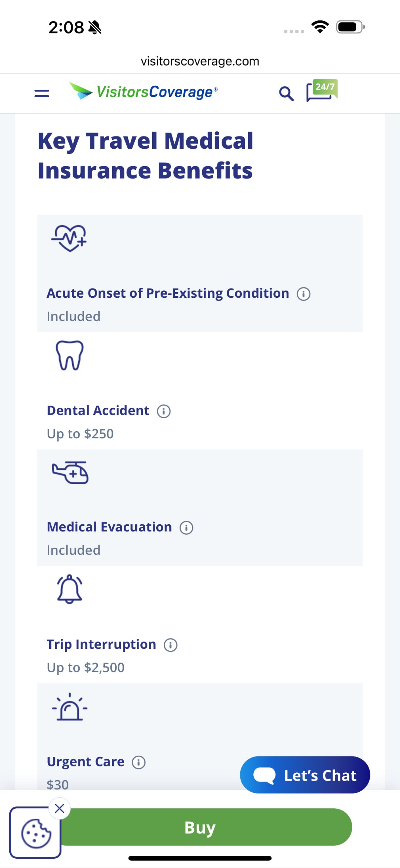
Task: Tap the siren icon above Urgent Care
Action: (70, 707)
